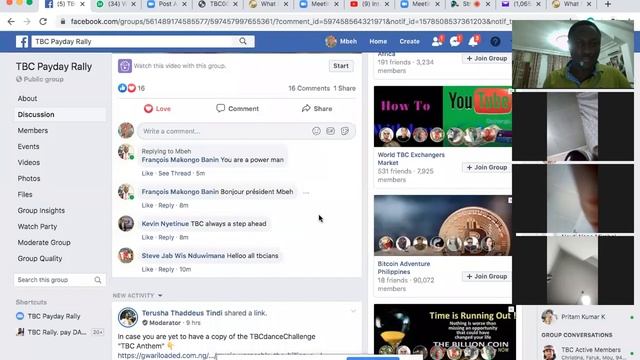
Task: Click the browser forward arrow
Action: pyautogui.click(x=27, y=21)
